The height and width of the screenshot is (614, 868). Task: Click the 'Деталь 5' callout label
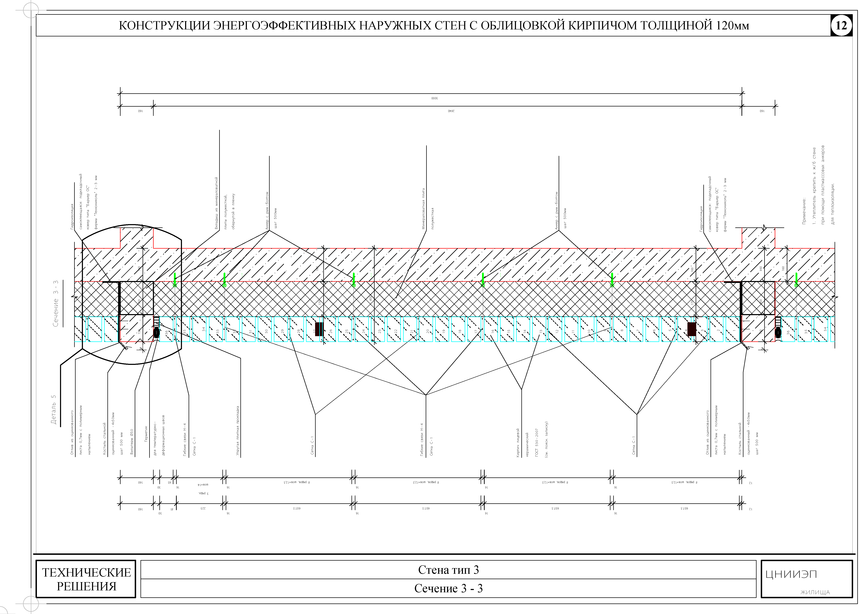pos(53,410)
